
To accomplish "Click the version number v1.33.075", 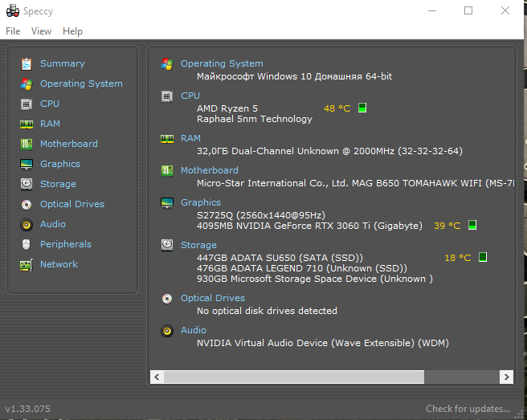I will tap(27, 409).
